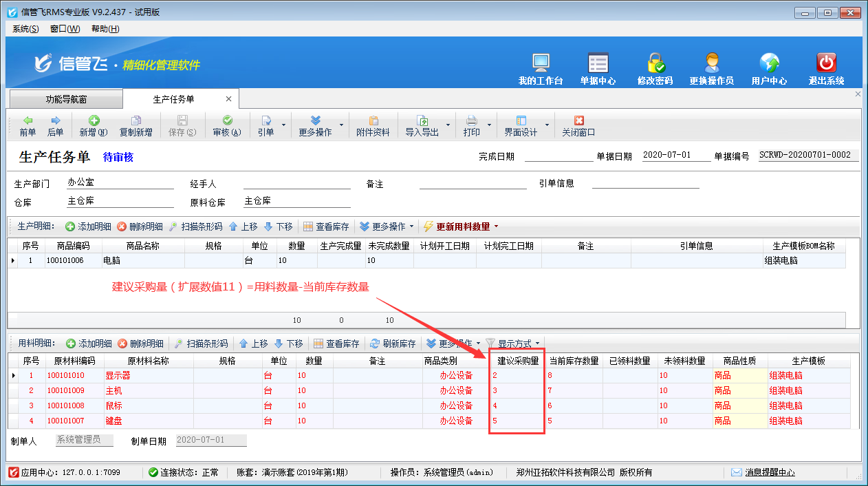Open the Message Reminder Center (消息提醒中心) link
This screenshot has width=868, height=486.
pyautogui.click(x=769, y=472)
